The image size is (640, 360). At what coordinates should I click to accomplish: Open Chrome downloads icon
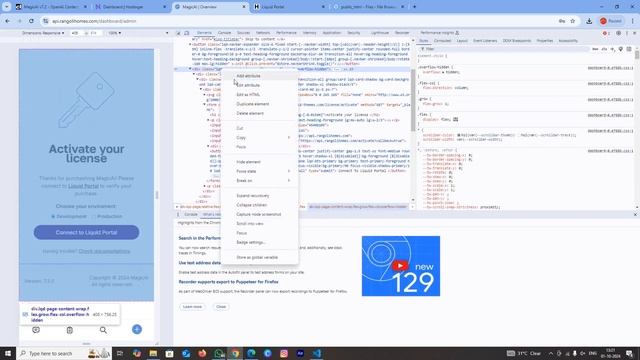(x=589, y=21)
